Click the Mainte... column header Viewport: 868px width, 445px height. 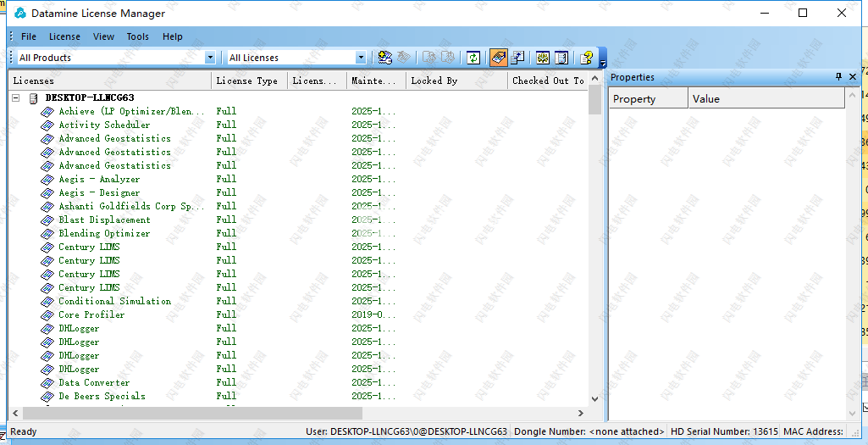tap(377, 81)
